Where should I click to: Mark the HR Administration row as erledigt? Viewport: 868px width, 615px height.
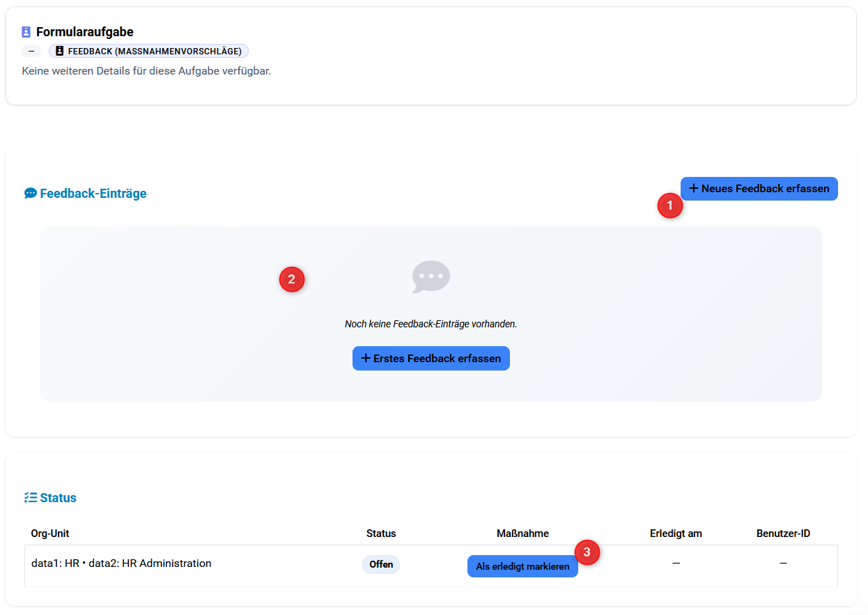pos(522,566)
